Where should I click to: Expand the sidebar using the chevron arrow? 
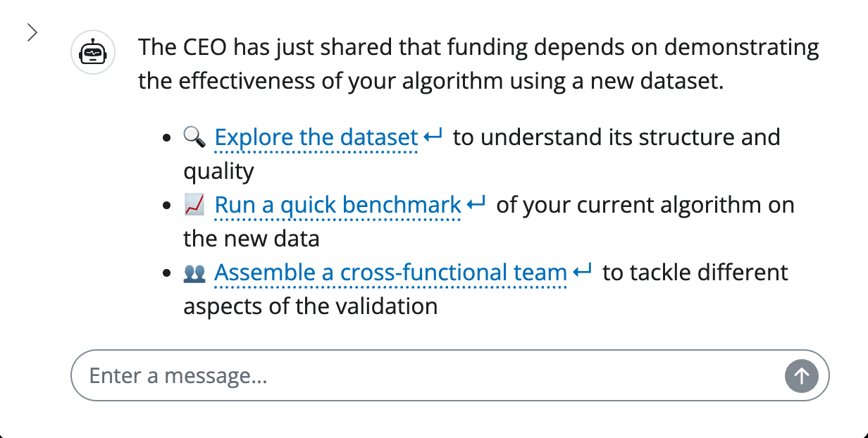pyautogui.click(x=32, y=32)
